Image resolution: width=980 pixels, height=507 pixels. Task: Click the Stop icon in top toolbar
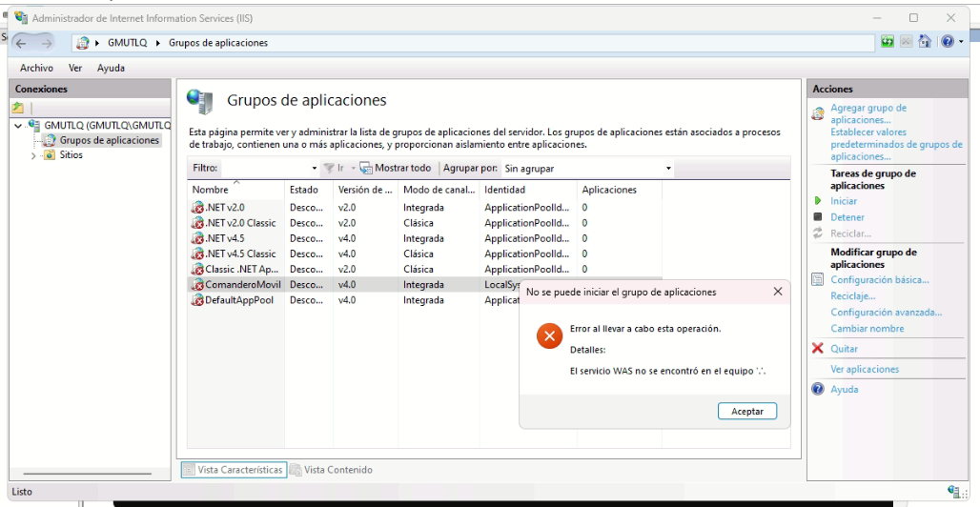pyautogui.click(x=906, y=42)
